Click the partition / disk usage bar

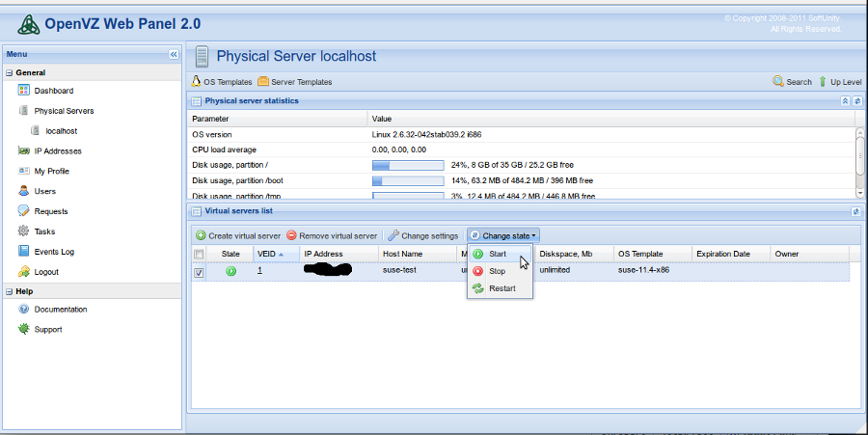(408, 165)
